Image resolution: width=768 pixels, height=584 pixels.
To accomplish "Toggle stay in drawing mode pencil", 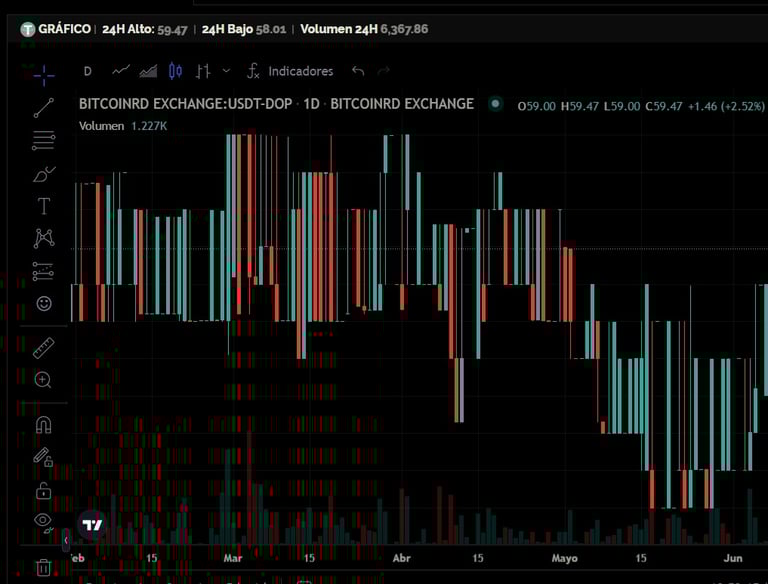I will point(43,457).
